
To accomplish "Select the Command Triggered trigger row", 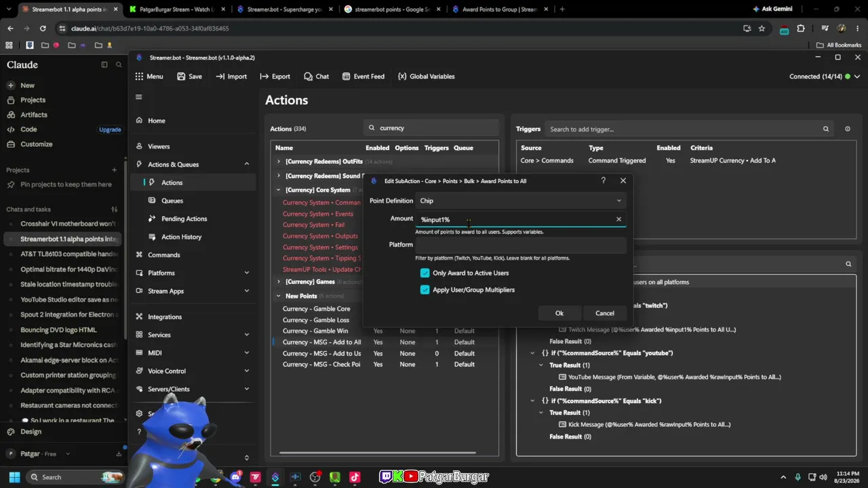I will pos(686,161).
